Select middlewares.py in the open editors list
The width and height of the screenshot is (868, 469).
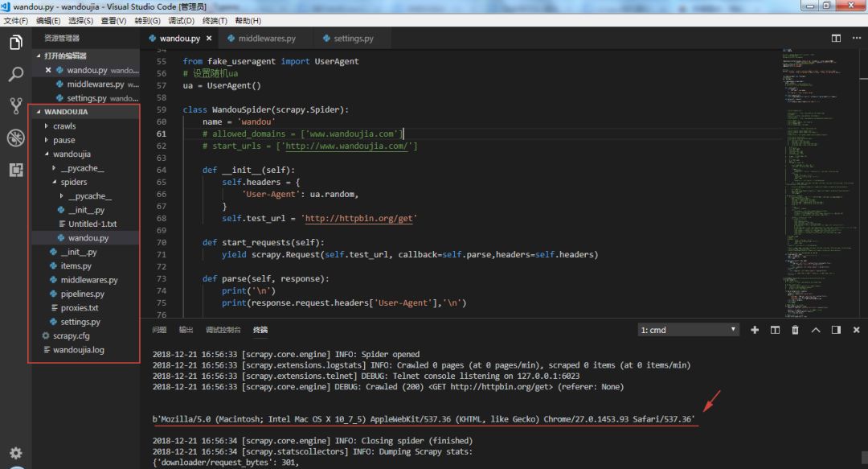pos(86,84)
